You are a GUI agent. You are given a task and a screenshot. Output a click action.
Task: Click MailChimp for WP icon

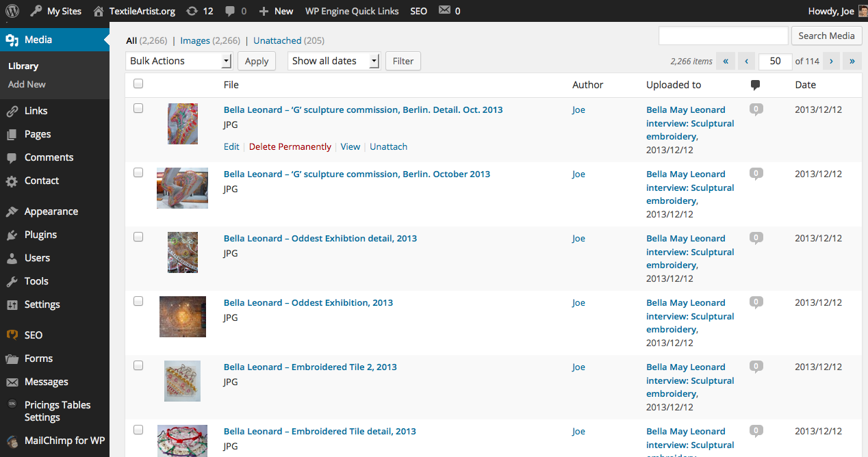[12, 441]
